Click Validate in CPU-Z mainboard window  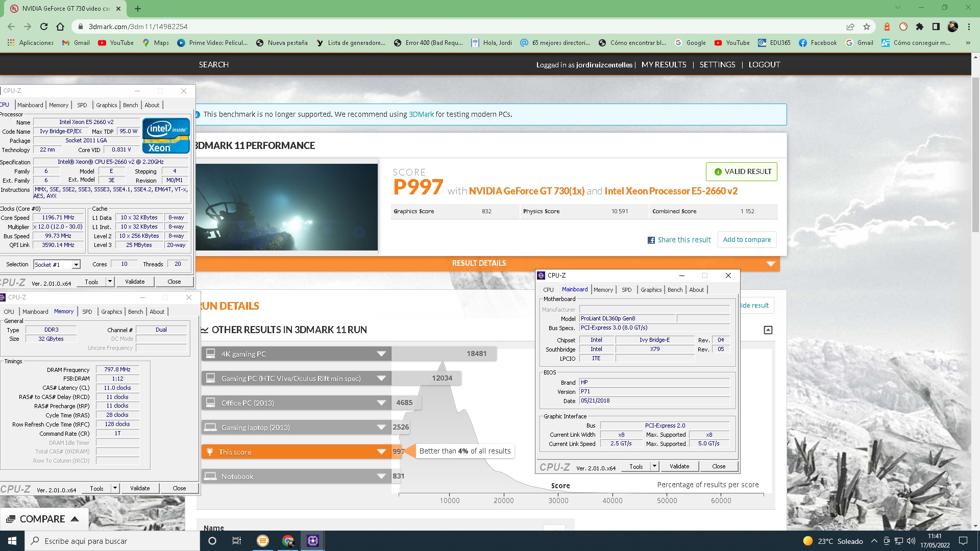(x=679, y=466)
